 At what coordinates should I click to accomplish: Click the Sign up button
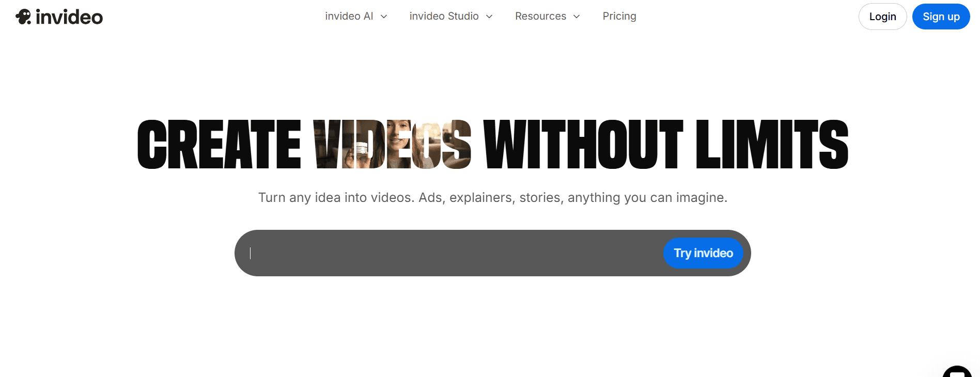pyautogui.click(x=941, y=17)
